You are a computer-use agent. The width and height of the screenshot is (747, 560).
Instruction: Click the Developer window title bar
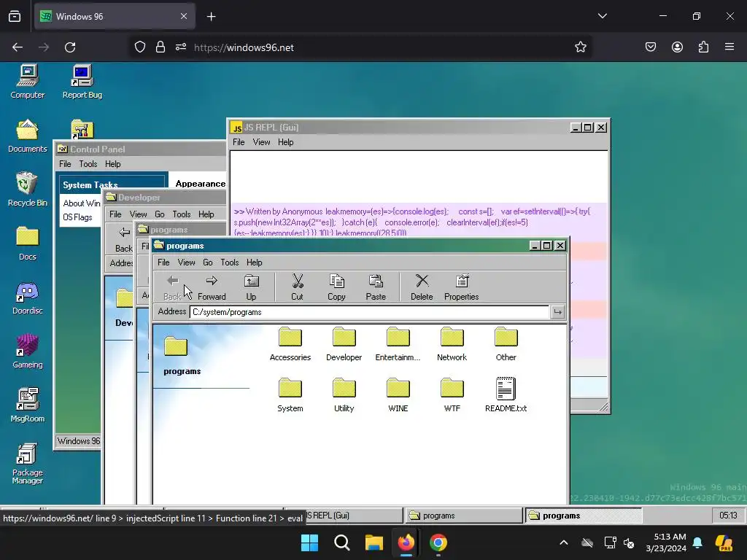click(166, 197)
